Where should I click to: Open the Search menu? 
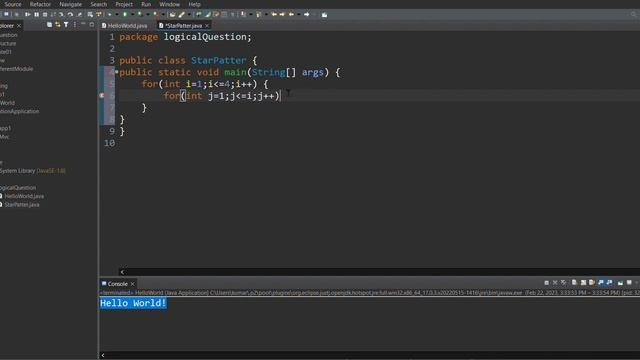(98, 4)
